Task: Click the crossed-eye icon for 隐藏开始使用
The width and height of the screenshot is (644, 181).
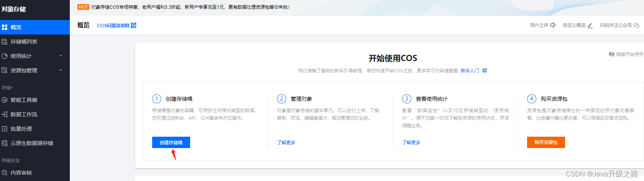Action: 611,54
